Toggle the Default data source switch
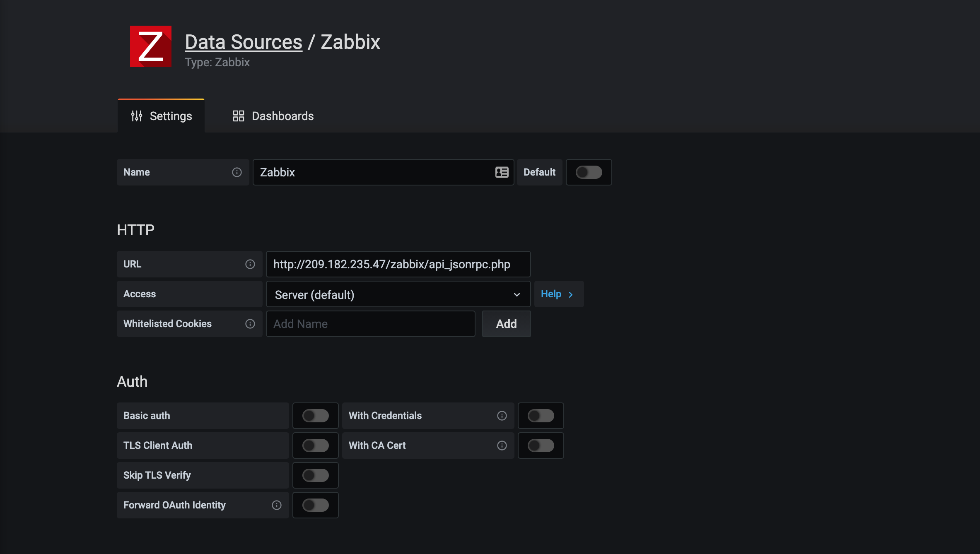This screenshot has height=554, width=980. point(589,172)
